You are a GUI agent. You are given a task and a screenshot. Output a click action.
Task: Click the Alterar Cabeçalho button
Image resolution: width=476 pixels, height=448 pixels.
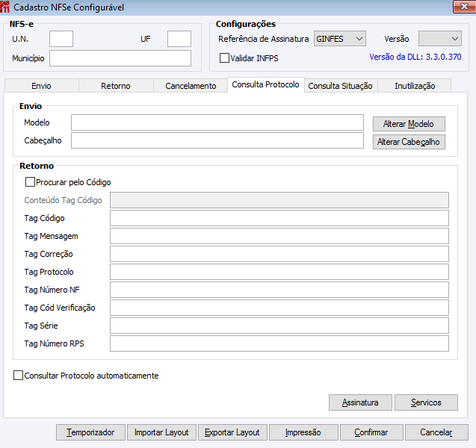[409, 142]
